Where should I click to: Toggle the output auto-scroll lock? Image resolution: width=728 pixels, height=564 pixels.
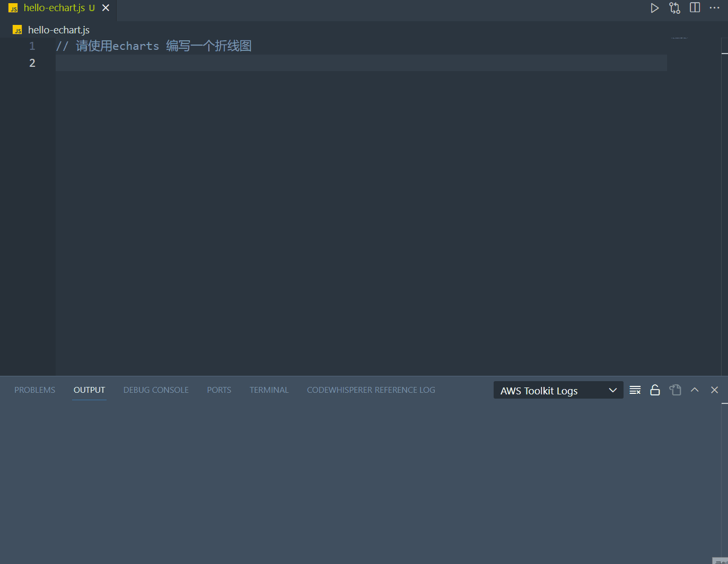(x=655, y=390)
